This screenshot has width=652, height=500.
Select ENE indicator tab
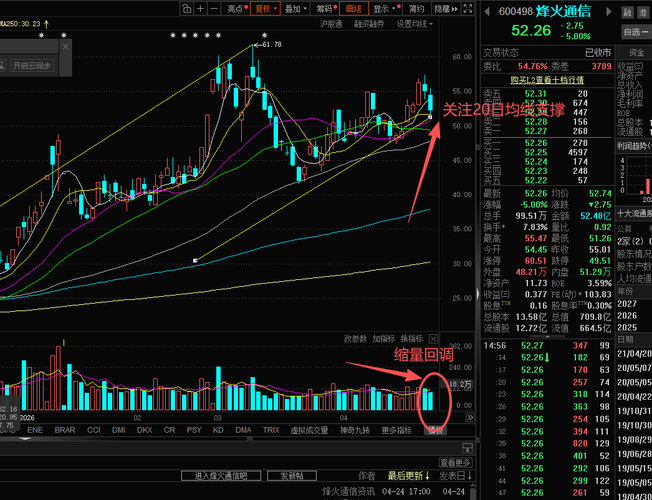35,430
